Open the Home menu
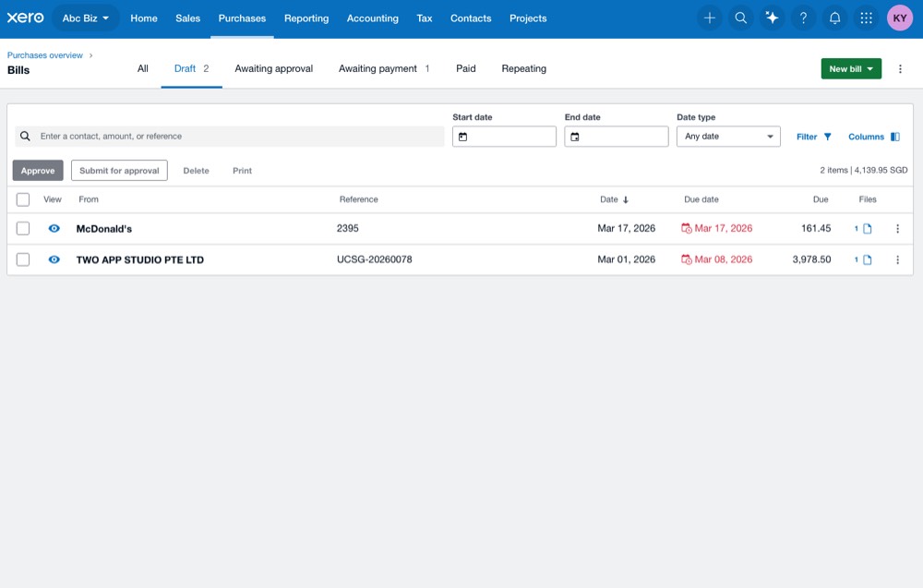Image resolution: width=923 pixels, height=588 pixels. pos(144,18)
